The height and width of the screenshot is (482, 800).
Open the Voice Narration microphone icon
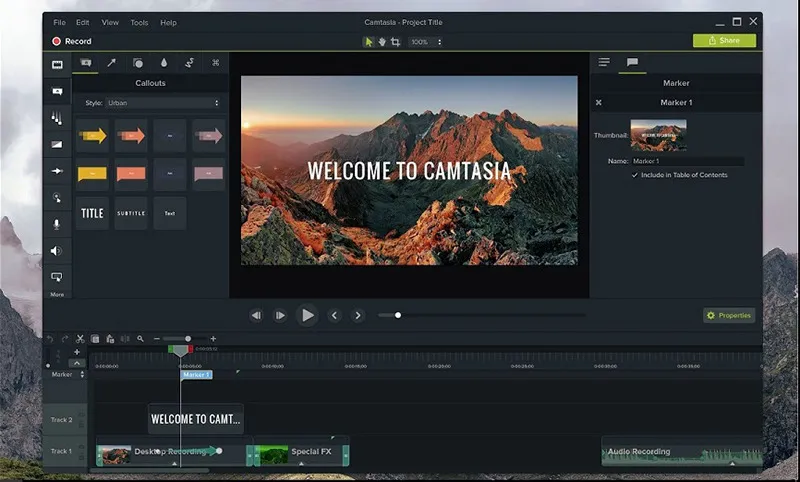[x=57, y=224]
